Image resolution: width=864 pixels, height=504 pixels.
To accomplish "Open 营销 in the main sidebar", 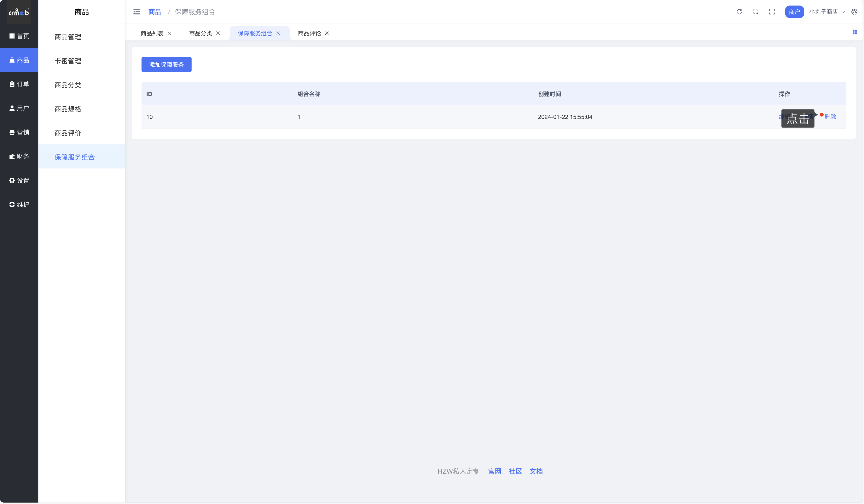I will pos(19,132).
